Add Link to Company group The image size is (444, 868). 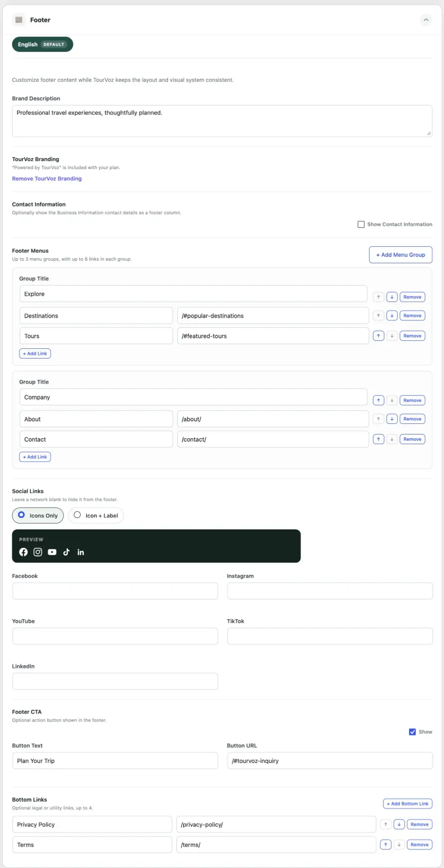(35, 457)
